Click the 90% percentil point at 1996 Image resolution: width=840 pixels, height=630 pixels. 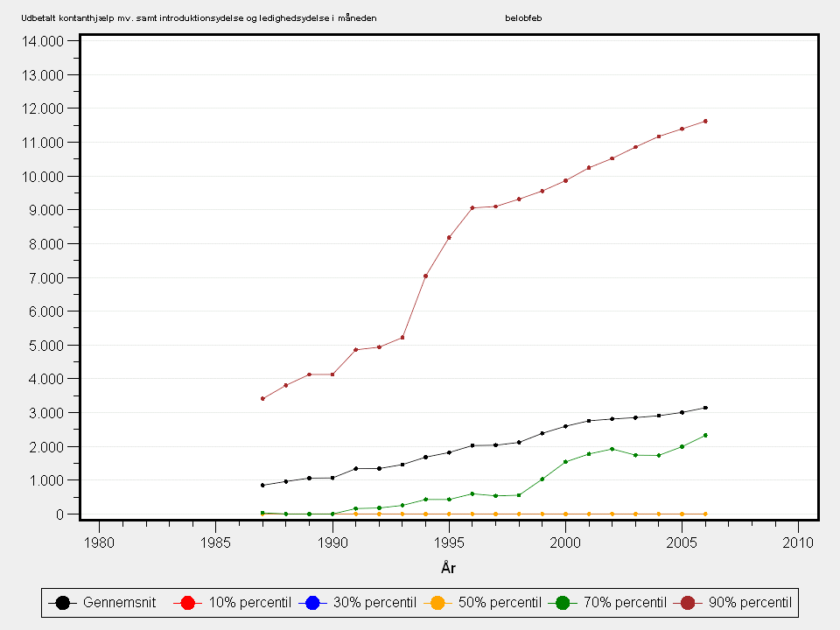click(x=472, y=207)
